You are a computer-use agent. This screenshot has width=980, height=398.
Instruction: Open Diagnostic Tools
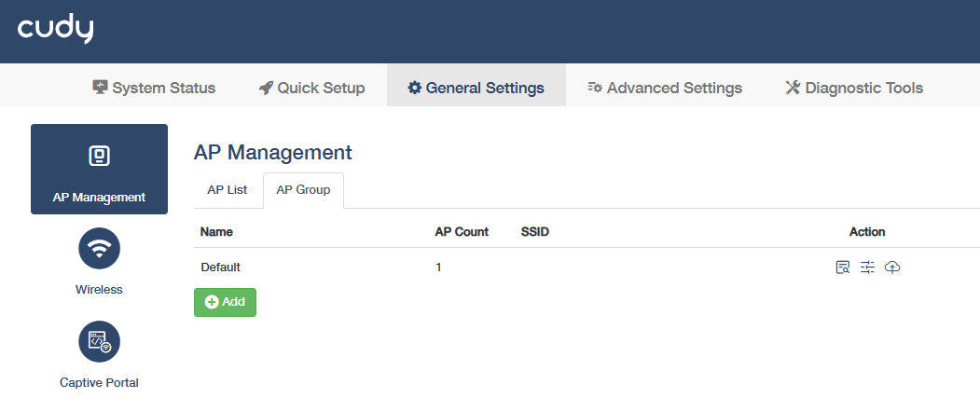tap(854, 88)
